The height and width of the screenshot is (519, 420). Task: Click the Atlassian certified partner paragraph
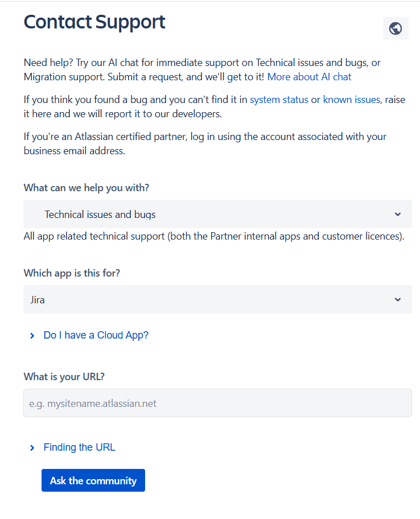point(205,144)
